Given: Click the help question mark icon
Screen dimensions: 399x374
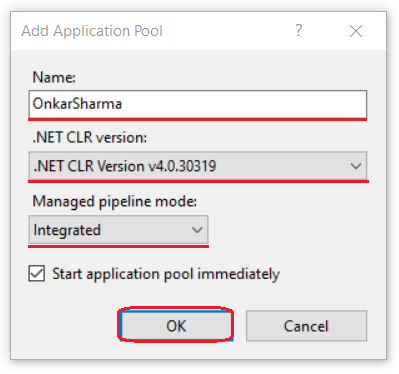Looking at the screenshot, I should click(299, 30).
